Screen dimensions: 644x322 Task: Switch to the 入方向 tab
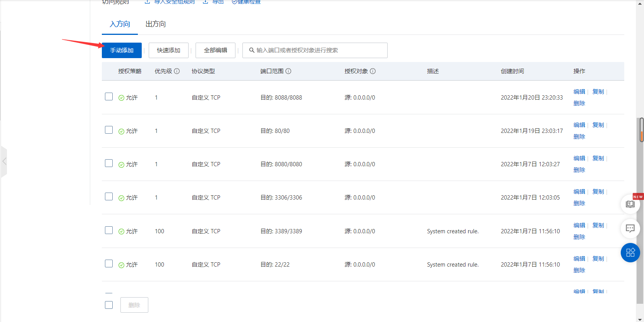pyautogui.click(x=120, y=24)
